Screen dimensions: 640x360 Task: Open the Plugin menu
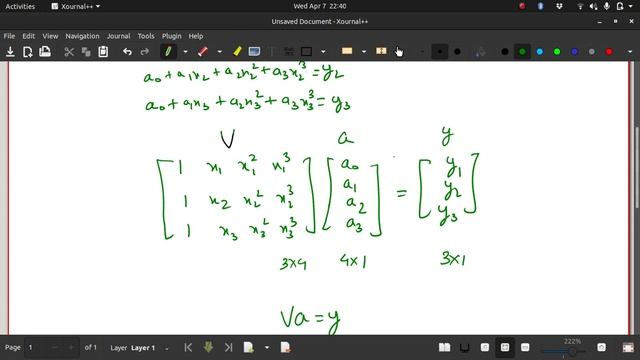coord(171,36)
